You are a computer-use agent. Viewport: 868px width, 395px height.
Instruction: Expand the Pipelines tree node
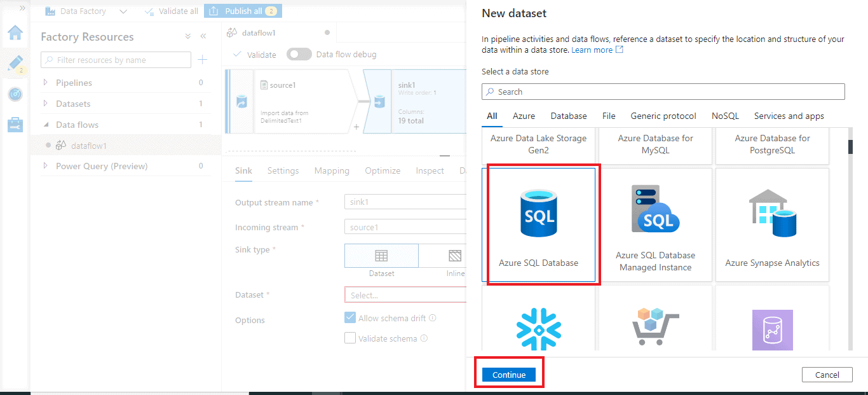[45, 83]
